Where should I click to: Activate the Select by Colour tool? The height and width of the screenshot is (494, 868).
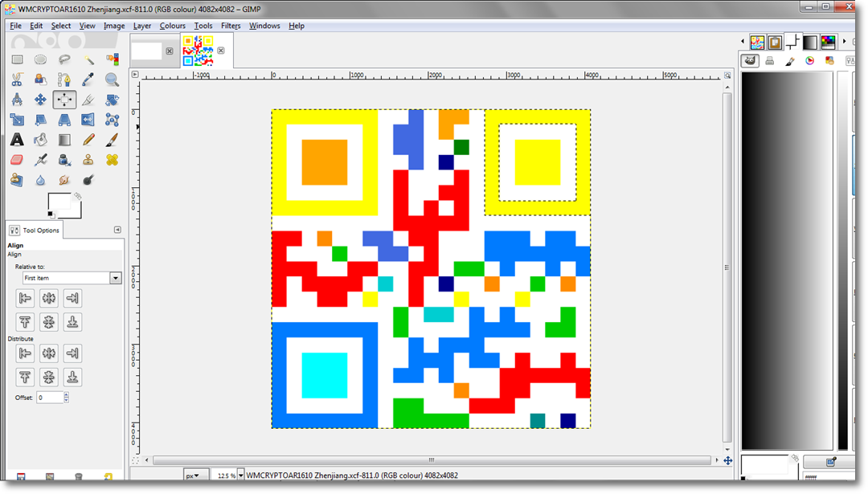pos(112,59)
